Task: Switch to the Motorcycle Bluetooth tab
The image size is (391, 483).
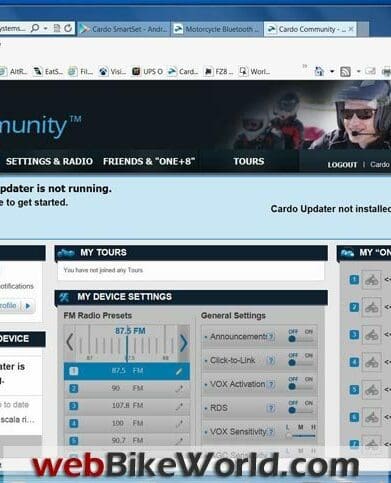Action: (x=217, y=29)
